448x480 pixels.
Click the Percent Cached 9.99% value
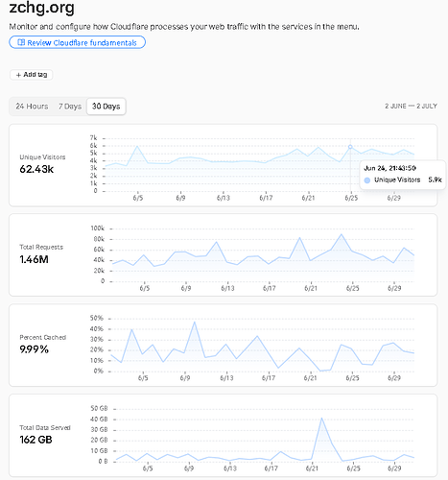(35, 349)
